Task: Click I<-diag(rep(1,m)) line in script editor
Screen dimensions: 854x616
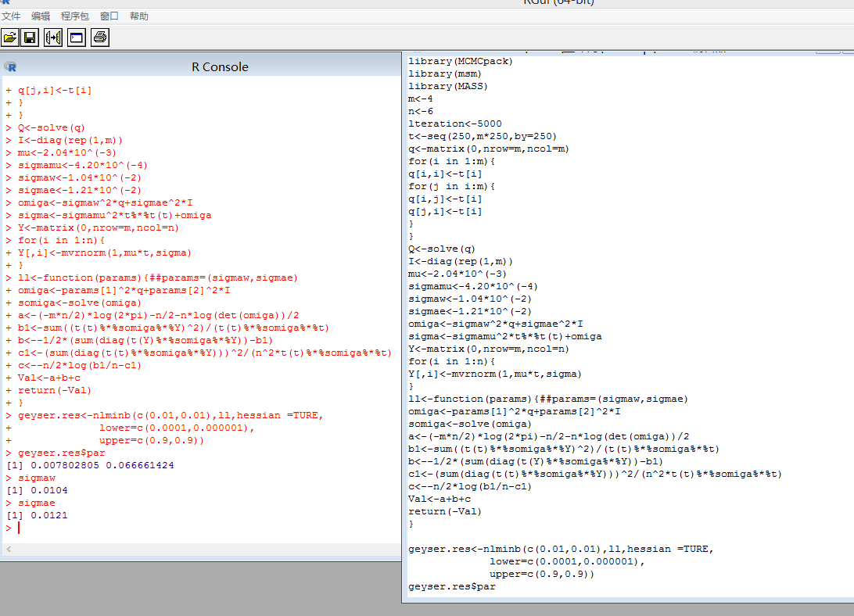Action: pos(460,261)
